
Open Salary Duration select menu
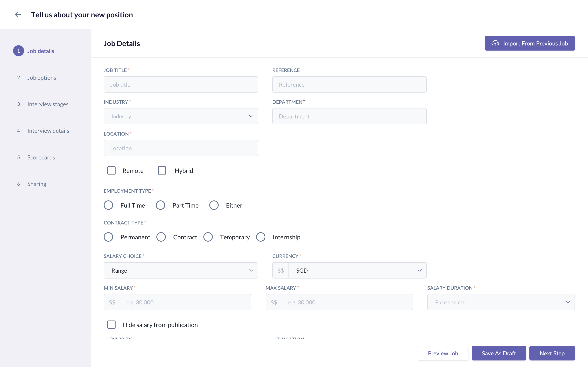(501, 302)
